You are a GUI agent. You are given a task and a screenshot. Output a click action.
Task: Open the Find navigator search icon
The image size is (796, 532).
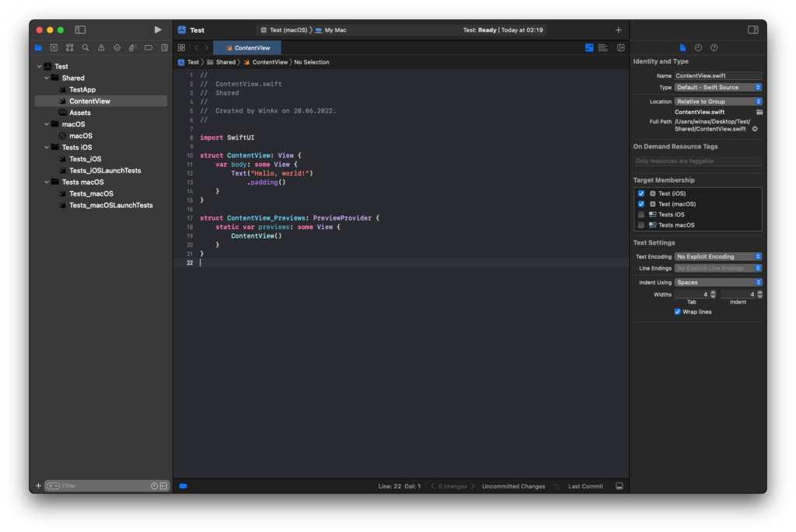click(86, 47)
